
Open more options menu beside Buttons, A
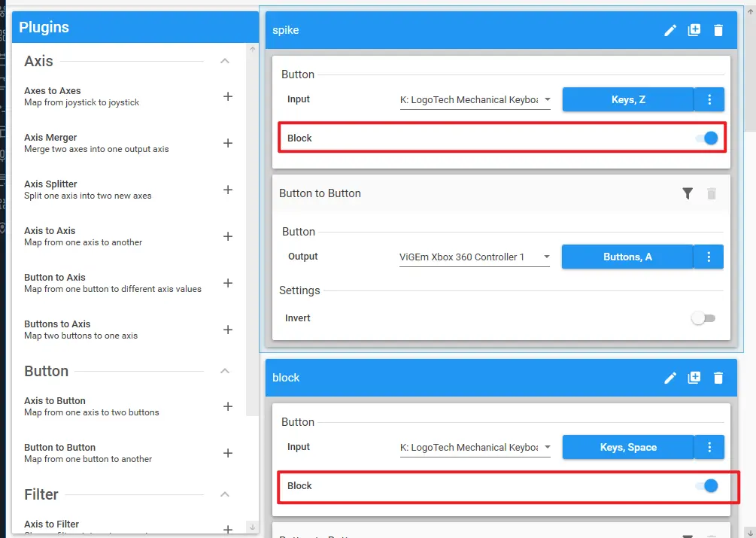[x=709, y=257]
